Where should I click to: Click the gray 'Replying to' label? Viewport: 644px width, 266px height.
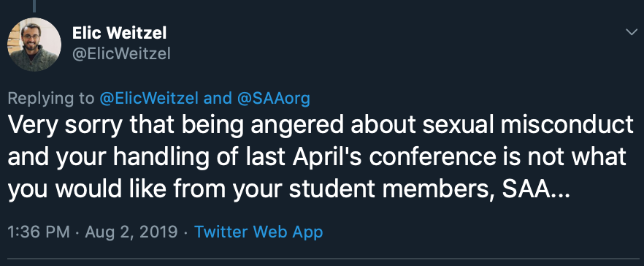(x=51, y=99)
